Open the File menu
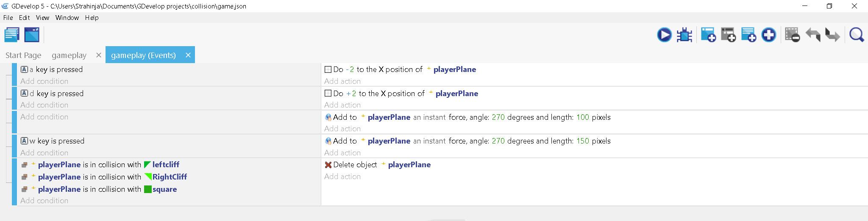Screen dimensions: 868x221 [8, 18]
